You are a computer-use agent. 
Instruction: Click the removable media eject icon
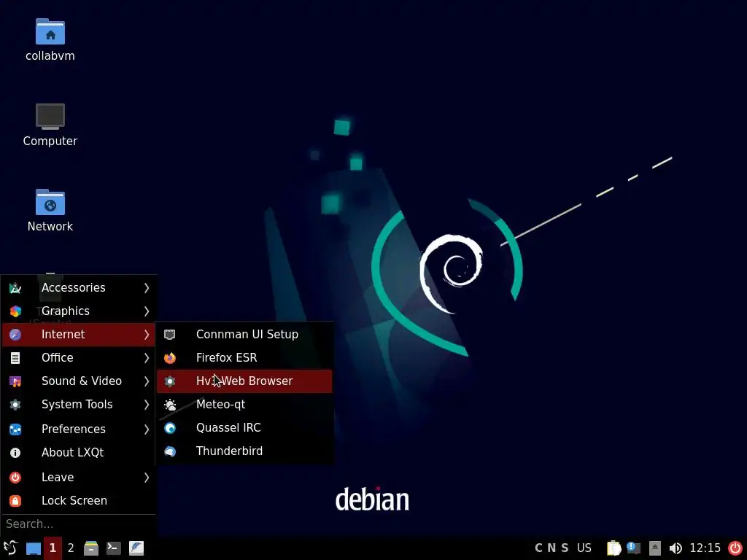(655, 548)
